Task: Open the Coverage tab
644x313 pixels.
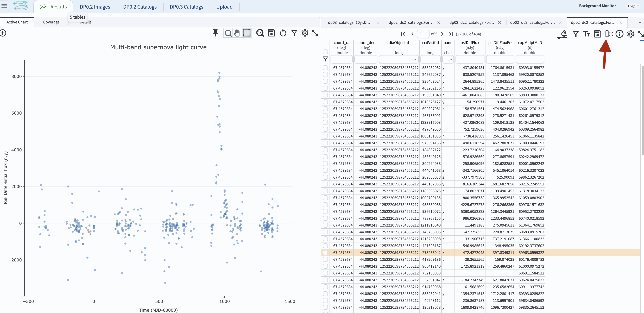Action: [x=51, y=22]
